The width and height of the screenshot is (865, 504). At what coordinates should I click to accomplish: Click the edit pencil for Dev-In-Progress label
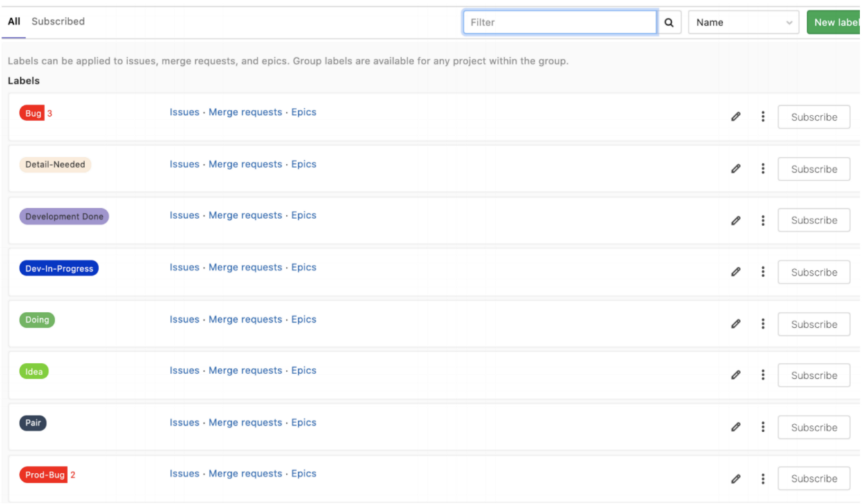coord(736,272)
